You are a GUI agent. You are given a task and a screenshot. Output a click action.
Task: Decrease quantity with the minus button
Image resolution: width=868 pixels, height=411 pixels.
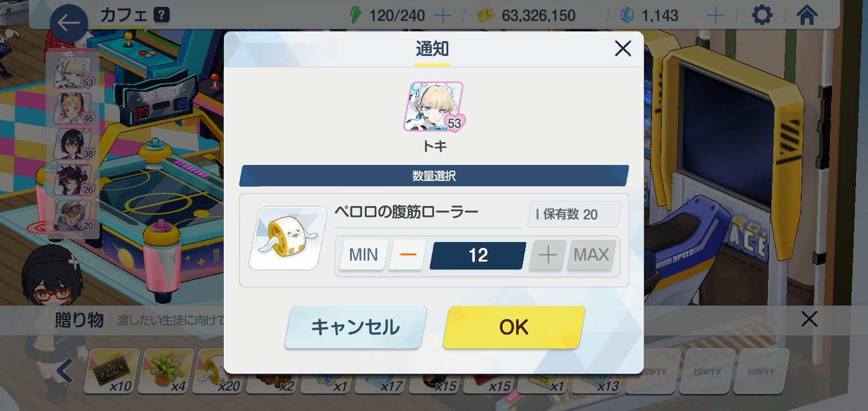pyautogui.click(x=408, y=255)
